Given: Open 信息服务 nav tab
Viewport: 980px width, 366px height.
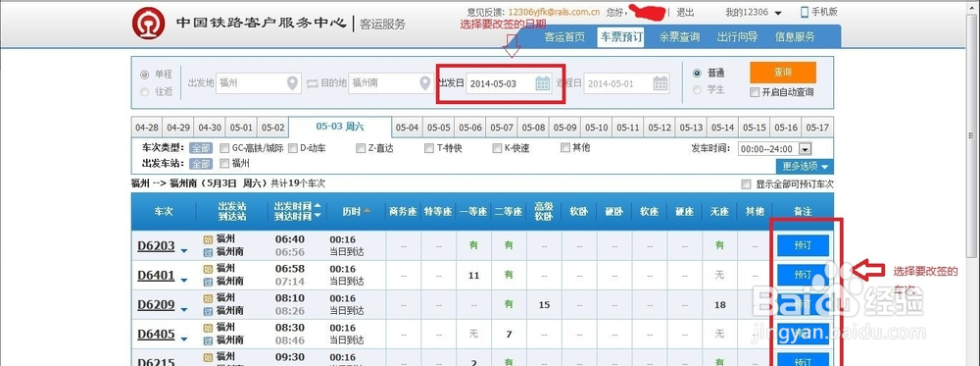Looking at the screenshot, I should tap(795, 37).
